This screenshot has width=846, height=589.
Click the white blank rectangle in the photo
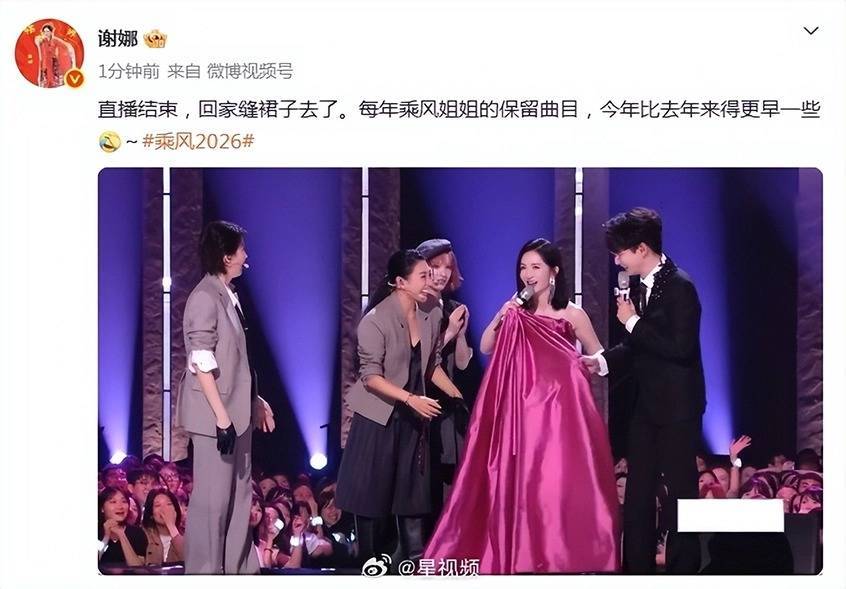731,516
